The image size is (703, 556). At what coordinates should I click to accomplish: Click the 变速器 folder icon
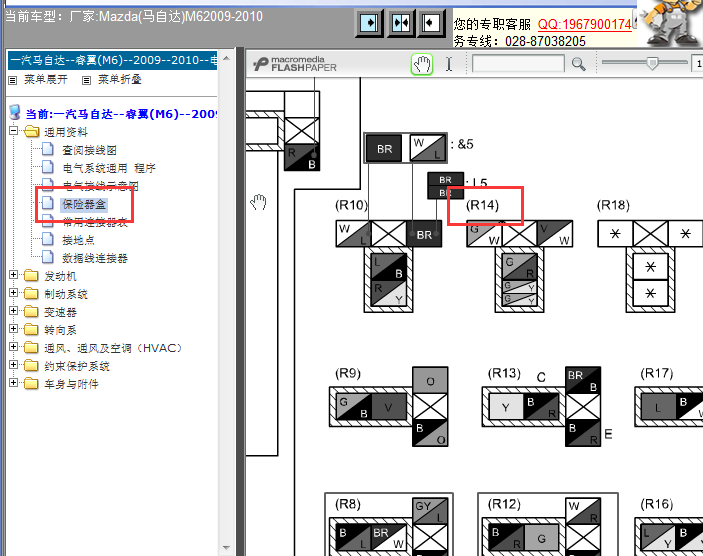coord(31,311)
